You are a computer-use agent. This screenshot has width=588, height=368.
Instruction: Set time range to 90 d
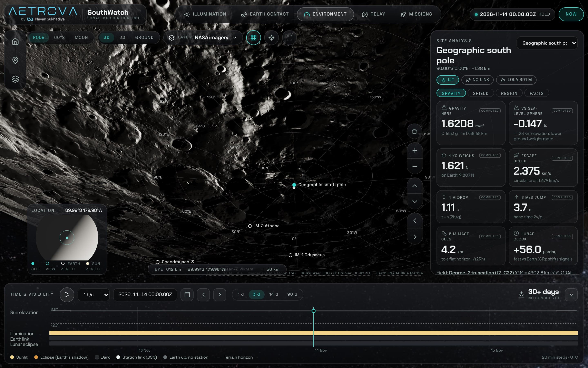click(x=292, y=294)
